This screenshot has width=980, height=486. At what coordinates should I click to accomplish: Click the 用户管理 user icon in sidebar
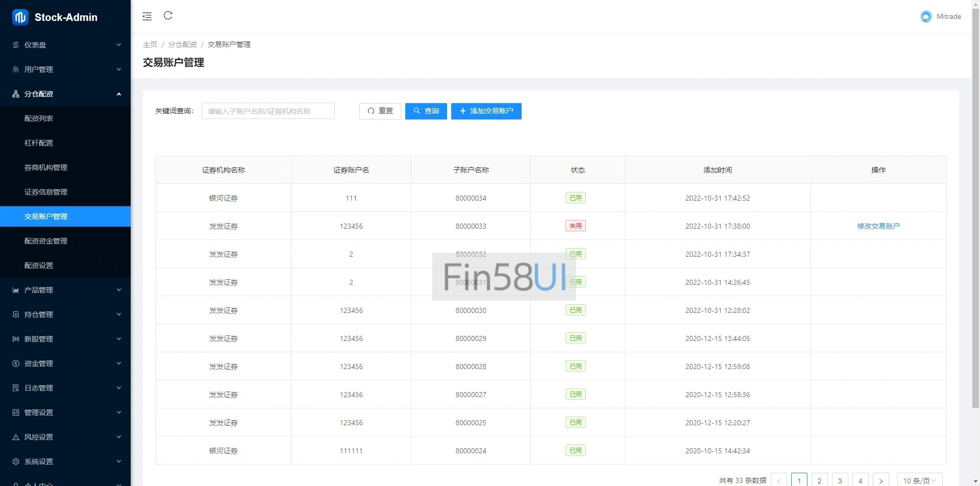(16, 69)
